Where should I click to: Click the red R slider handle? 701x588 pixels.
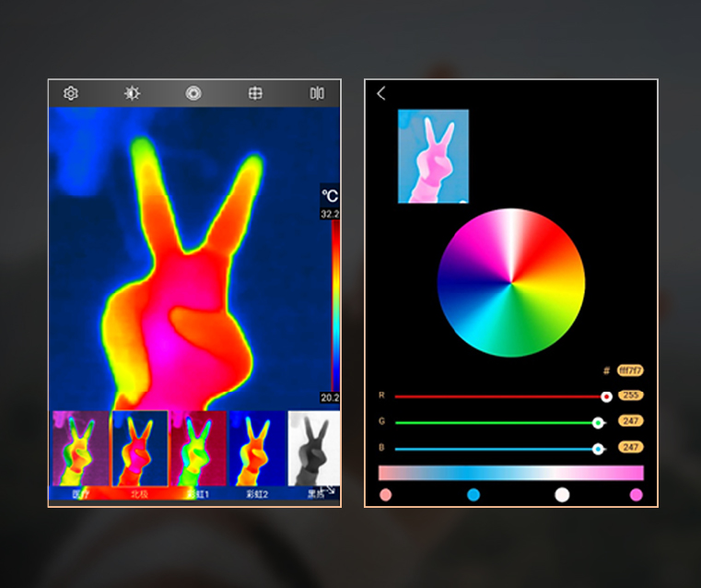(606, 396)
